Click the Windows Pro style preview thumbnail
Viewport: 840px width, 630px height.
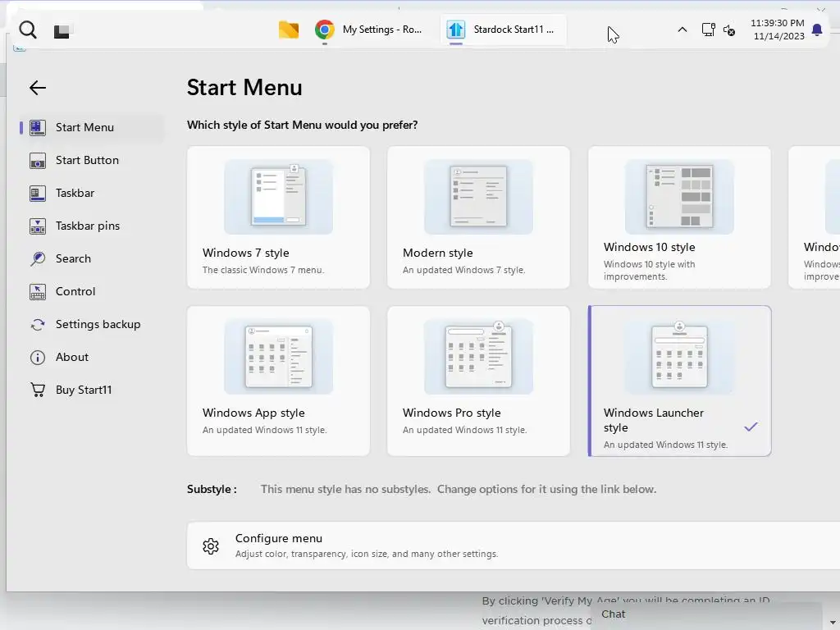[x=478, y=357]
